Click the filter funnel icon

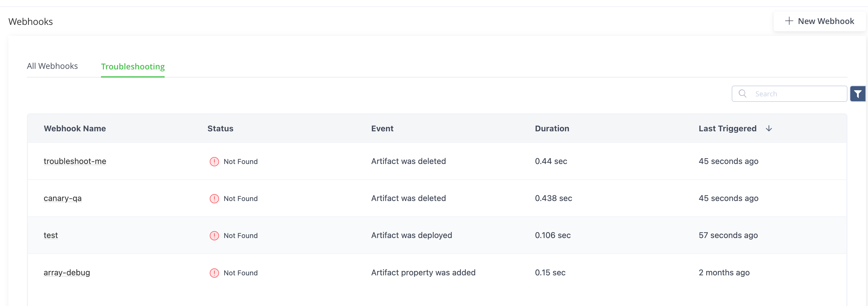tap(858, 94)
